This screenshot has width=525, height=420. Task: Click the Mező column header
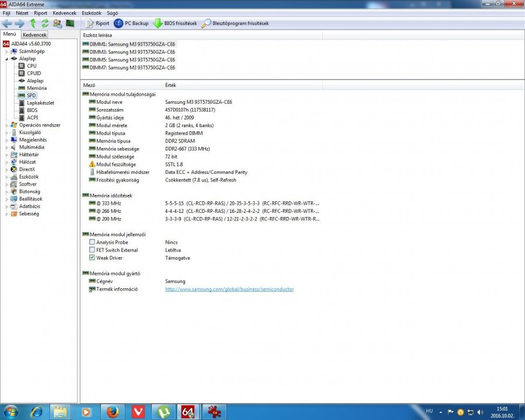tap(121, 85)
